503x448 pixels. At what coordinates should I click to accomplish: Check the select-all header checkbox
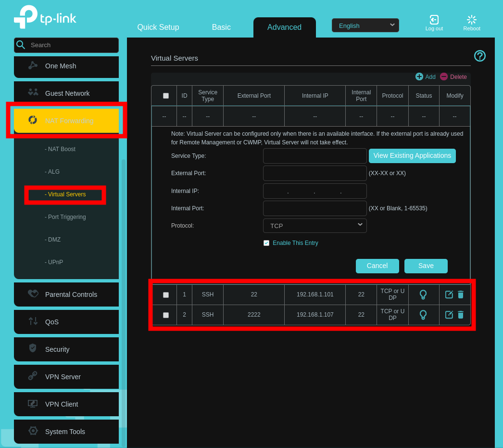pos(166,96)
